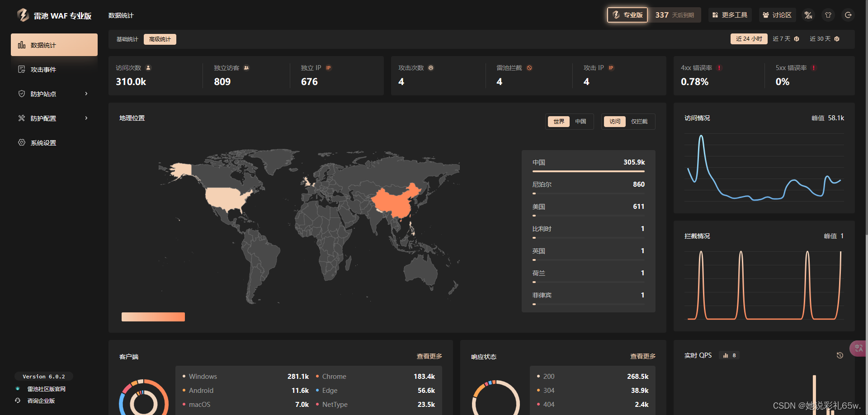
Task: Click 查看更多 in the 响应状态 panel
Action: (x=643, y=356)
